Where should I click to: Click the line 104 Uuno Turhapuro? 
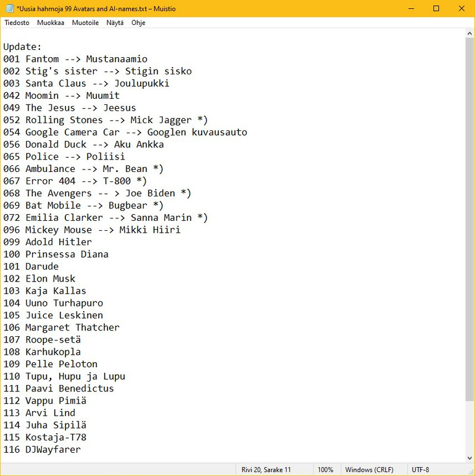[53, 303]
